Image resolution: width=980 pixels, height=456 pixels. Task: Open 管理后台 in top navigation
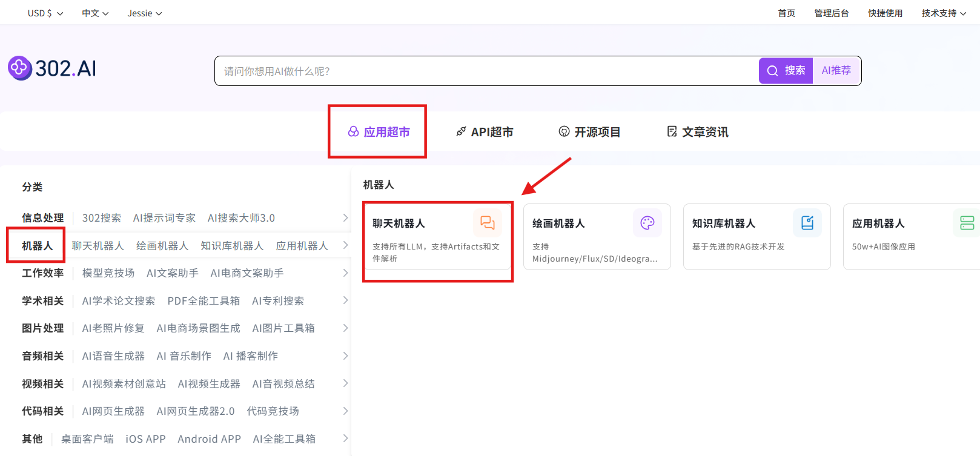831,13
